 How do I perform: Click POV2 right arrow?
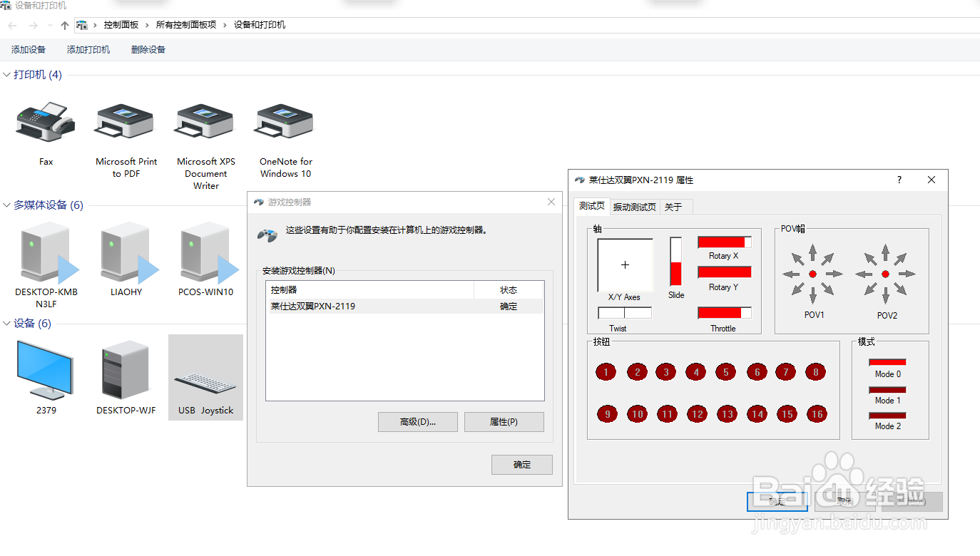[907, 274]
